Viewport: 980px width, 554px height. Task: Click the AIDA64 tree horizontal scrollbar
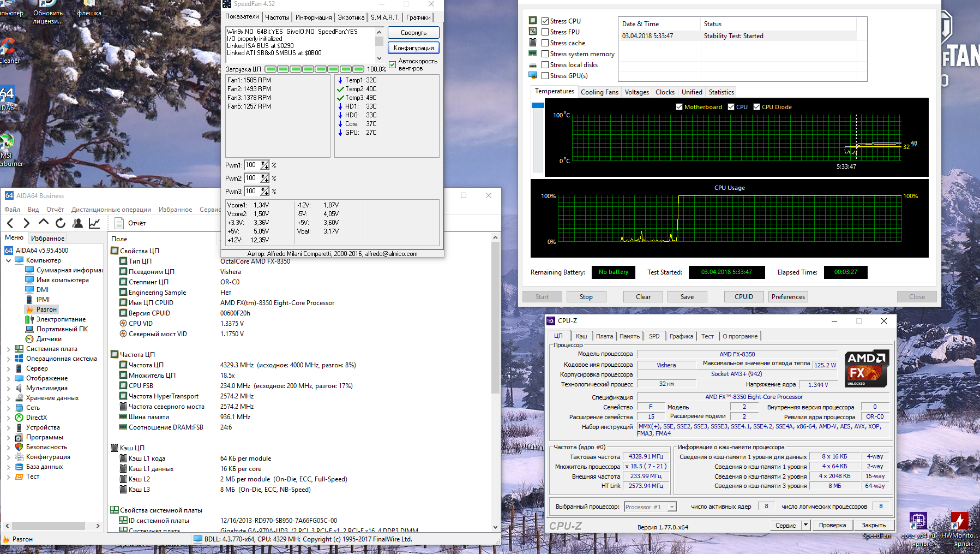coord(52,526)
